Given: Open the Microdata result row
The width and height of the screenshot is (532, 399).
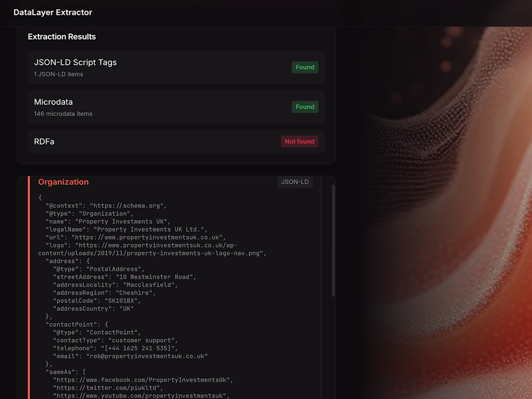Looking at the screenshot, I should (176, 107).
